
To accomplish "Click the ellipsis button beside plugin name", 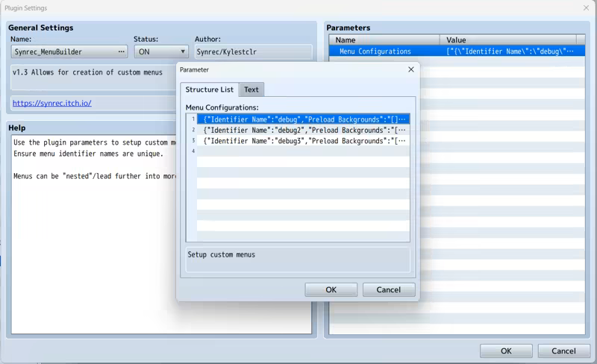I will tap(121, 52).
